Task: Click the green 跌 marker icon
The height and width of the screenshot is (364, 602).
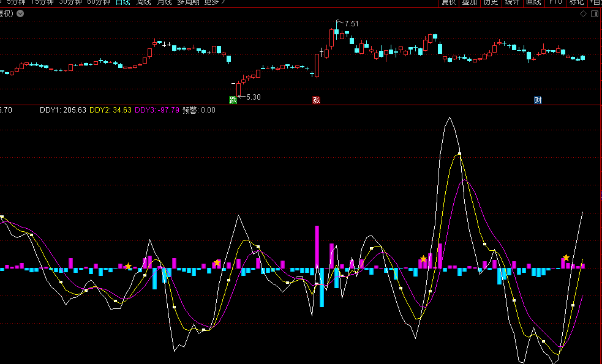Action: click(233, 100)
